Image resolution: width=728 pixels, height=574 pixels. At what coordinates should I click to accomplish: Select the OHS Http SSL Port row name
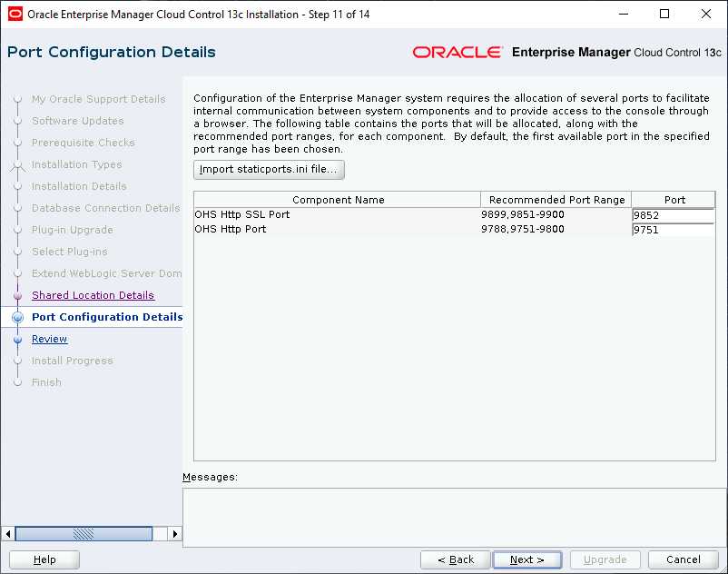(241, 214)
